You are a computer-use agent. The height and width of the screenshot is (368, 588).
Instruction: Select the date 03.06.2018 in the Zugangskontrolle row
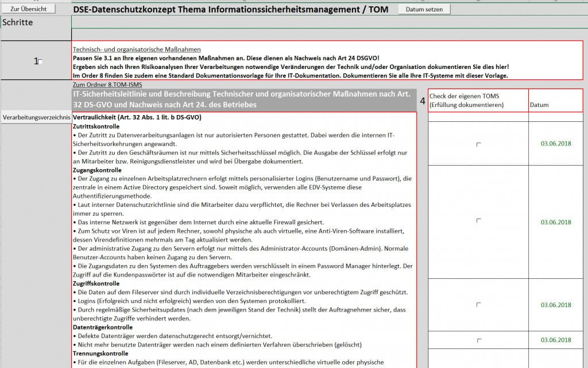pyautogui.click(x=555, y=223)
